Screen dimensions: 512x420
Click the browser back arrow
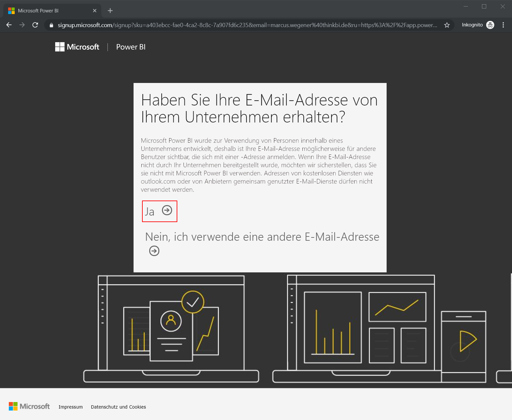click(9, 25)
